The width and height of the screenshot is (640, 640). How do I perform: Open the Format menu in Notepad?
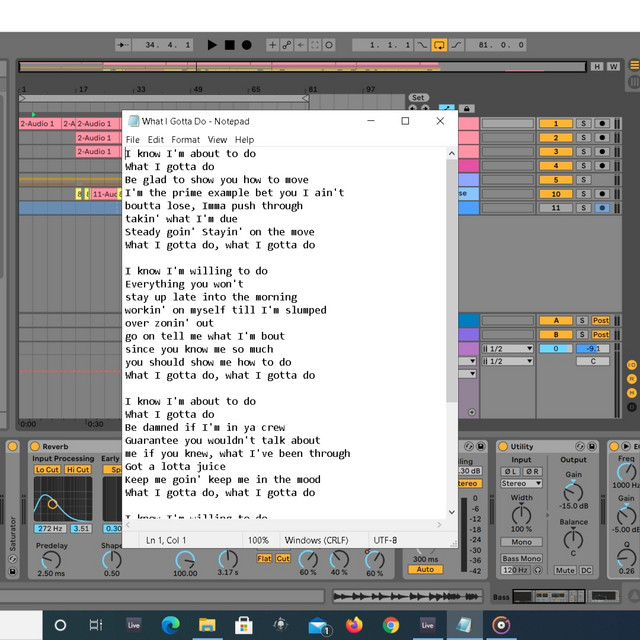click(185, 140)
